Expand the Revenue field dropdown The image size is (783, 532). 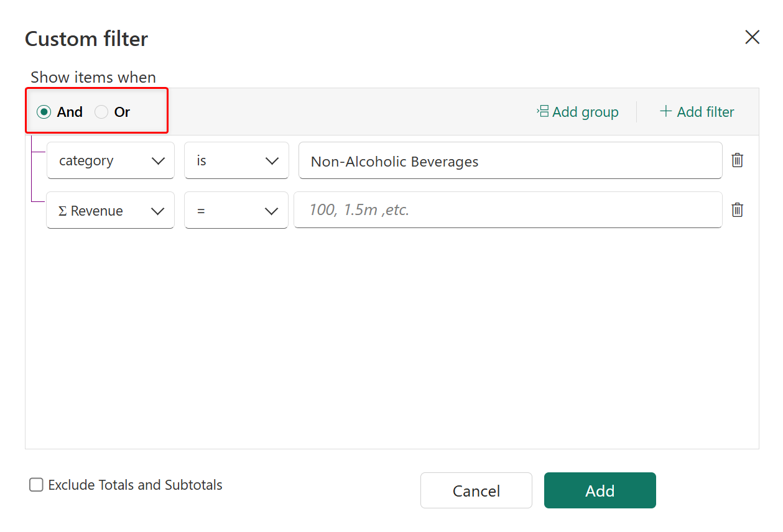pos(158,211)
